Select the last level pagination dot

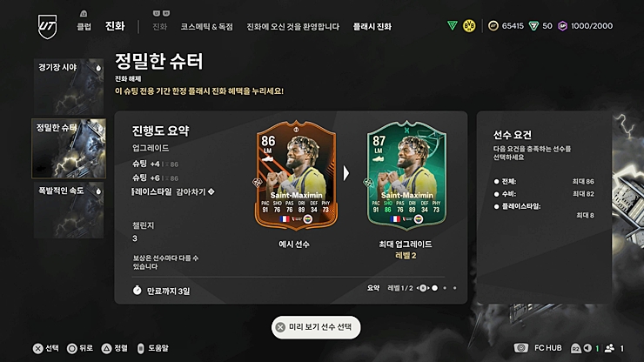454,288
